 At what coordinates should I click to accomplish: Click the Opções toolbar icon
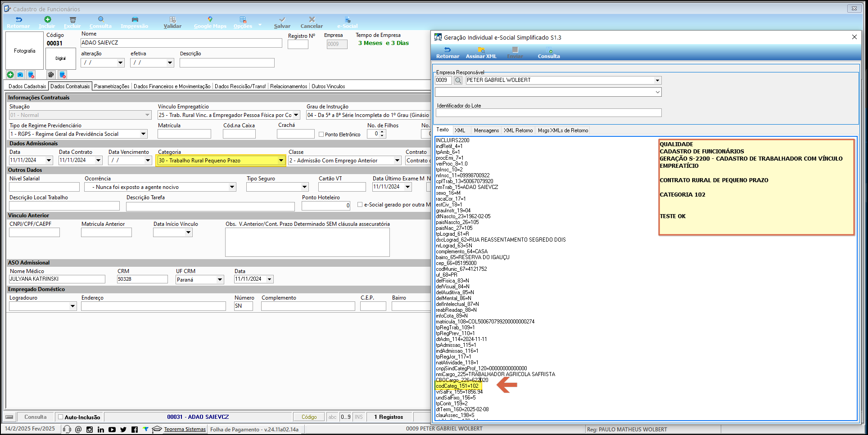[243, 20]
